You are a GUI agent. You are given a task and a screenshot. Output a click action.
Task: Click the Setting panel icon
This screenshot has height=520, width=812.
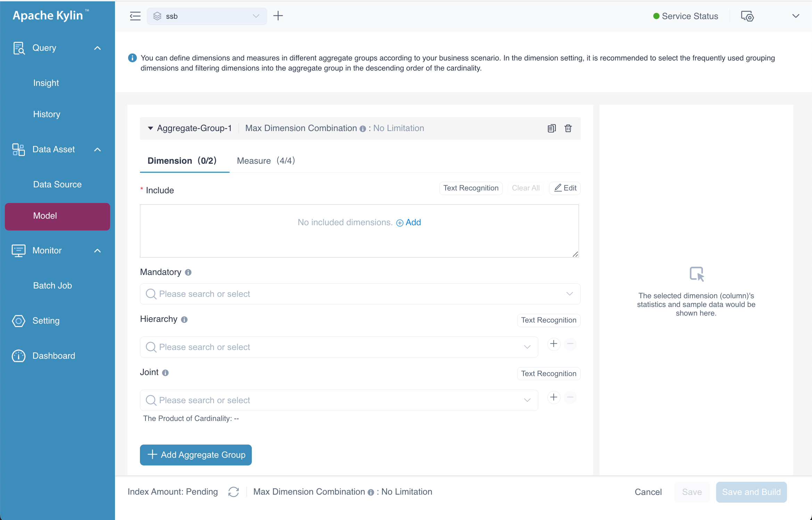[747, 16]
